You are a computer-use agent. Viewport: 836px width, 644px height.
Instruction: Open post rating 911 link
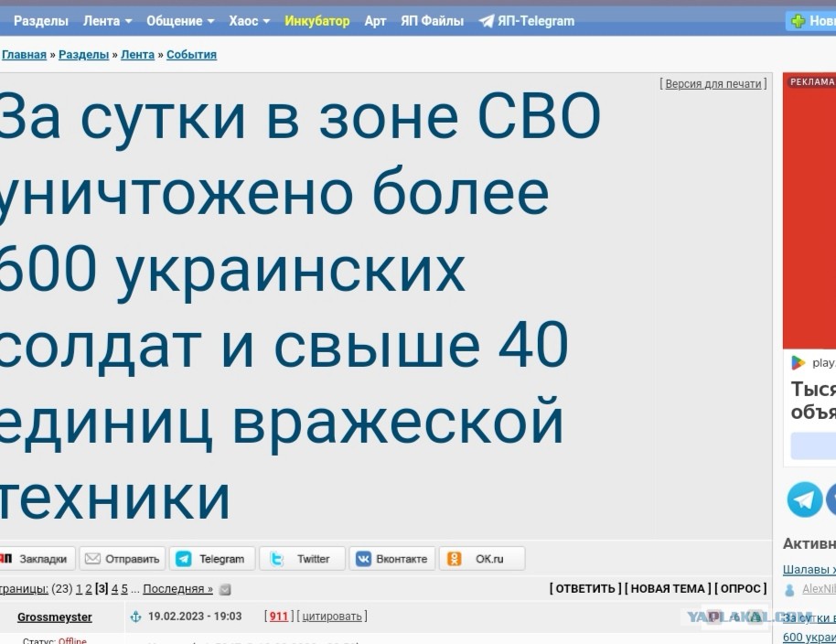click(278, 617)
